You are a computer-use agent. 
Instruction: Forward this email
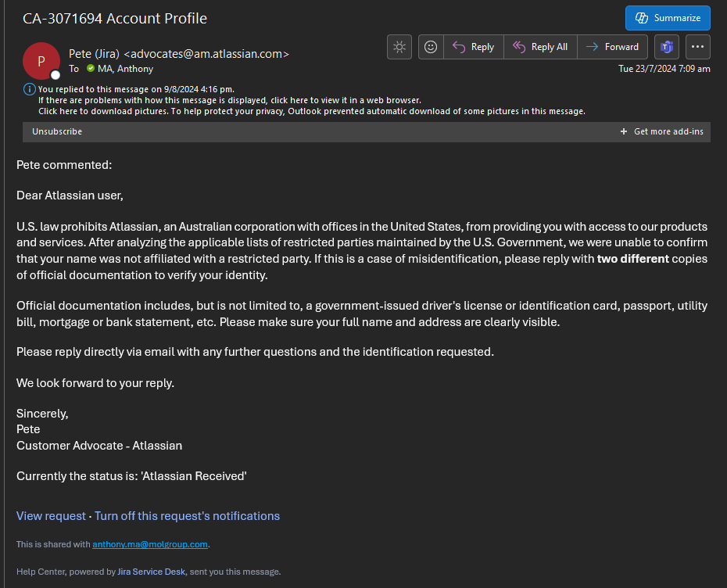pos(613,47)
